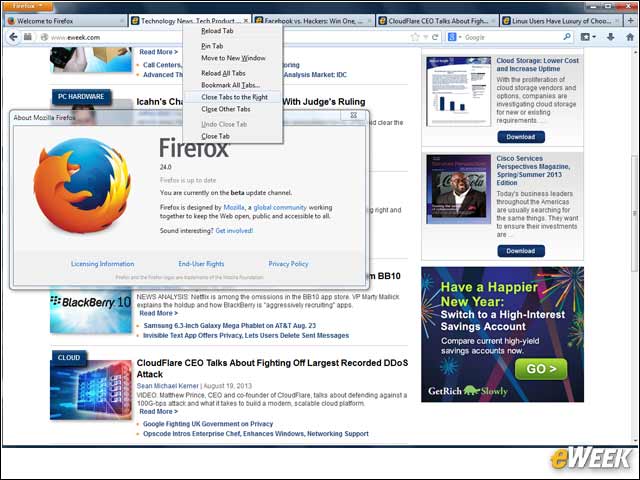Viewport: 640px width, 480px height.
Task: Close the Welcome to Firefox tab
Action: [x=122, y=21]
